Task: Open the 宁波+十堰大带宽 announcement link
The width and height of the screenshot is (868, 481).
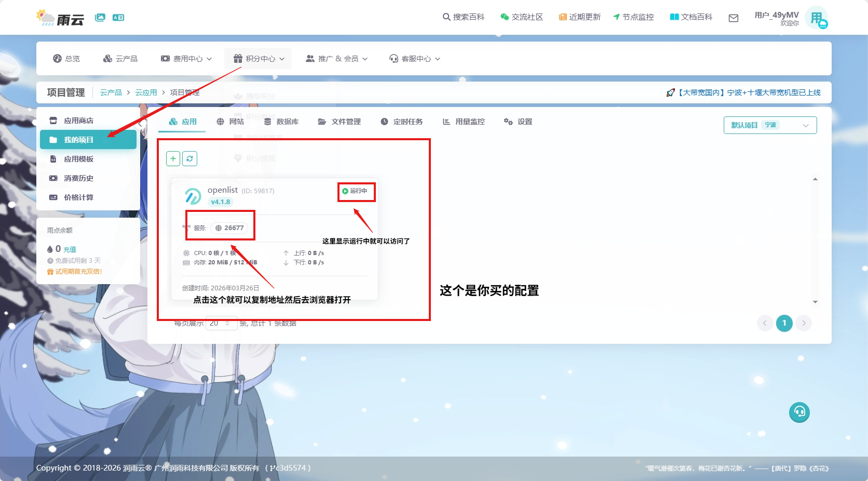Action: click(743, 92)
